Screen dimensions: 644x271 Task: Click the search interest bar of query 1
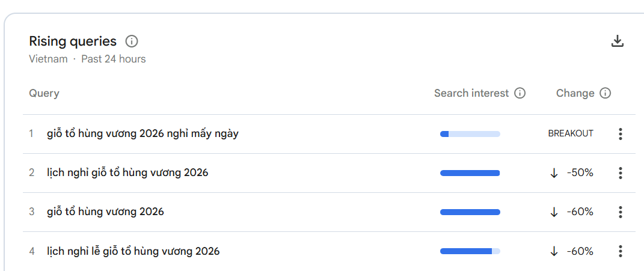point(470,134)
